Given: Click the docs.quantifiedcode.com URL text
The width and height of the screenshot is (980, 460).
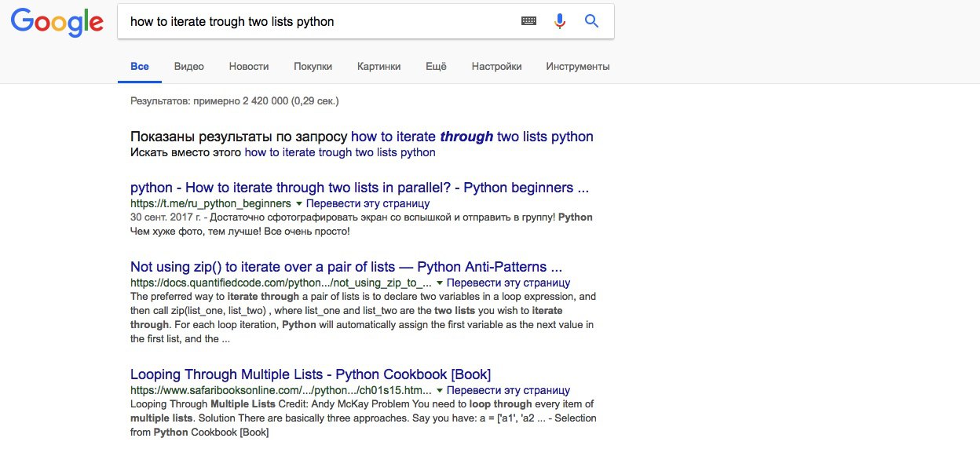Looking at the screenshot, I should (x=281, y=283).
